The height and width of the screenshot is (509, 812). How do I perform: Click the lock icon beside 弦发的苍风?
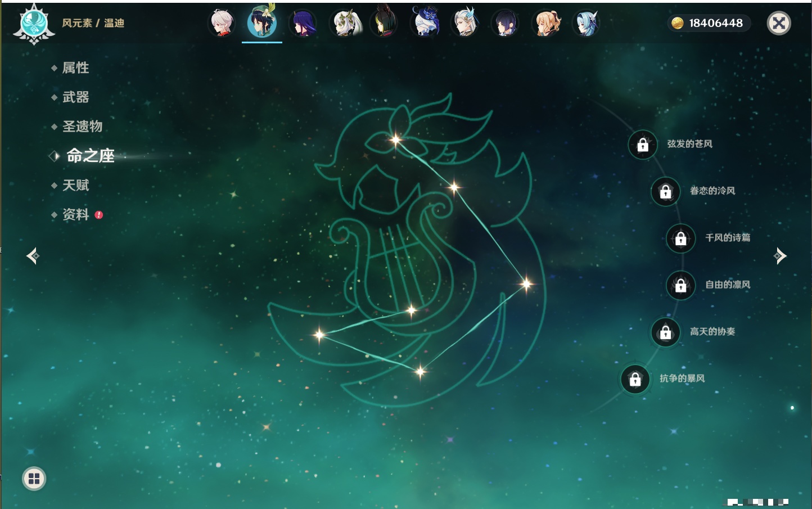pyautogui.click(x=643, y=145)
